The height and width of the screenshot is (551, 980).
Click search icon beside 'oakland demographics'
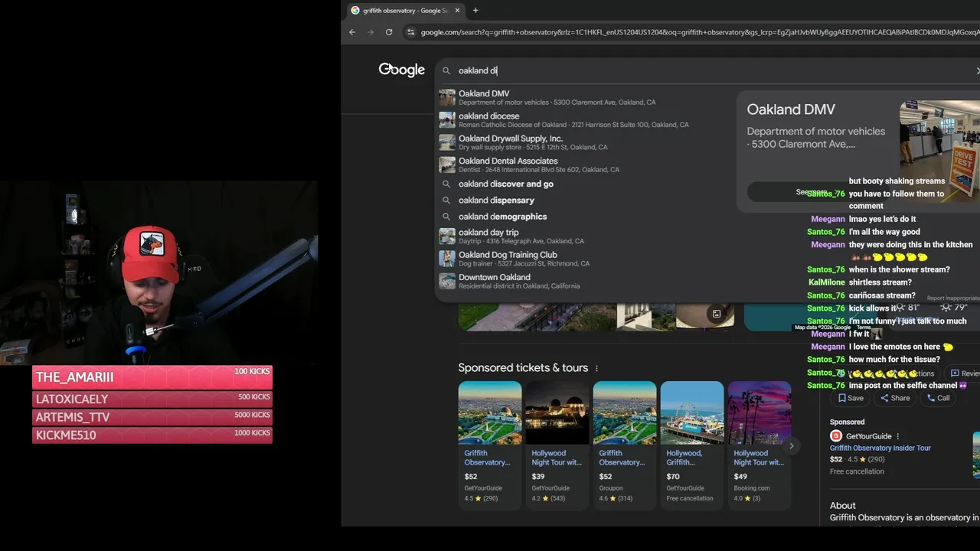tap(446, 217)
